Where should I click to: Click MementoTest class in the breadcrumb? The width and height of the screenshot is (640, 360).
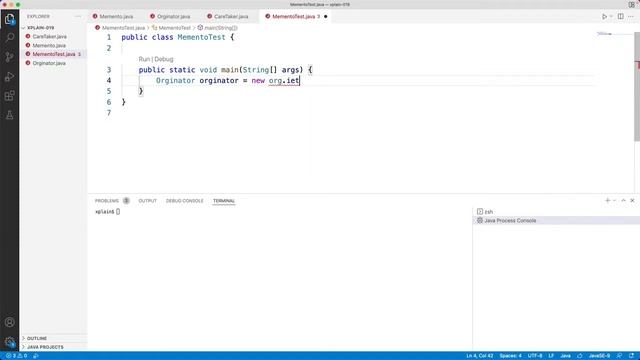174,28
